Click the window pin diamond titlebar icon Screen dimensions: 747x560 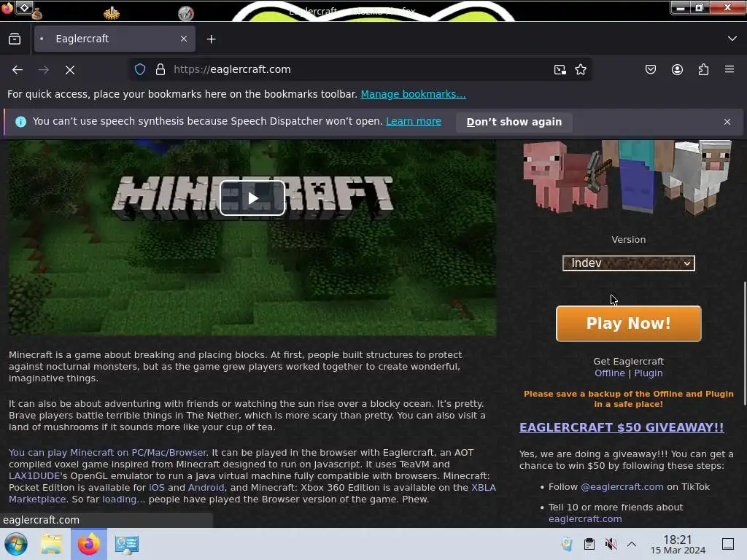point(24,7)
